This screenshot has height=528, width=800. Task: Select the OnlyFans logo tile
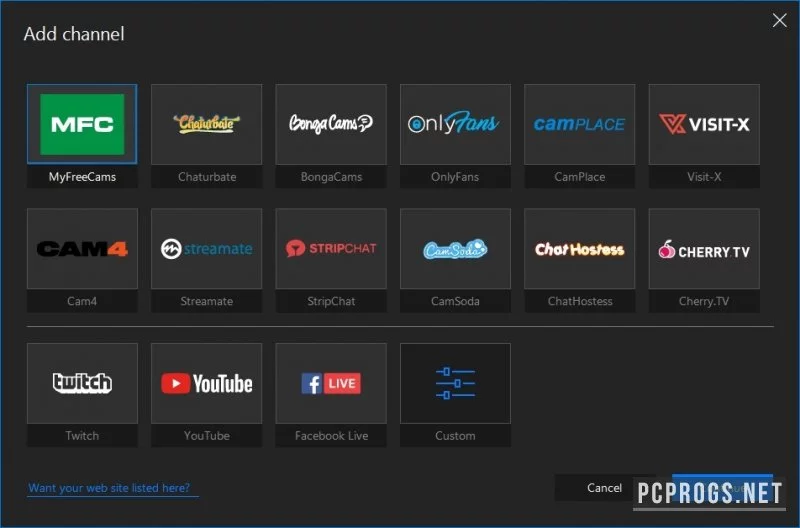456,124
